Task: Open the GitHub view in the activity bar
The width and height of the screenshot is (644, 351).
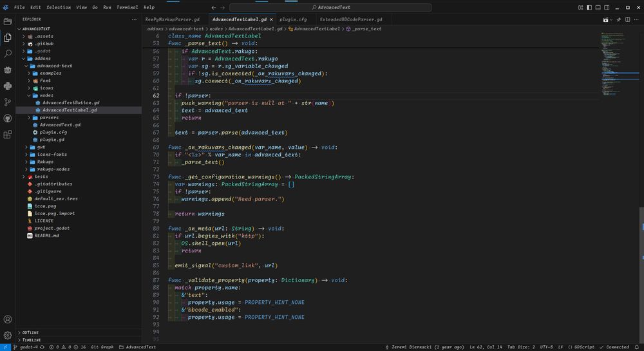Action: click(x=7, y=119)
